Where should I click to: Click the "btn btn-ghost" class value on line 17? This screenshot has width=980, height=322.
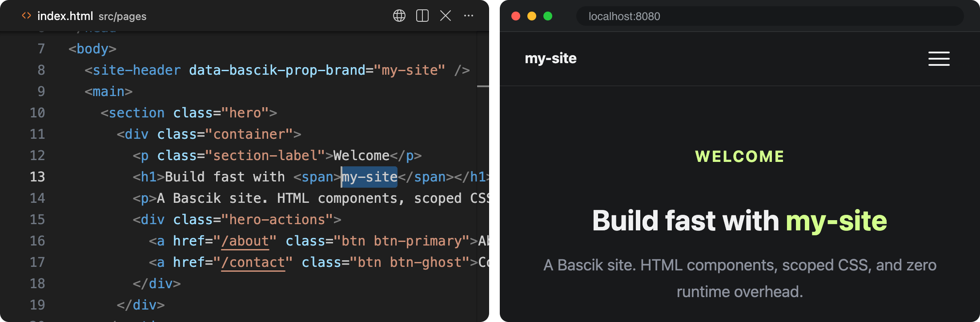(x=410, y=262)
